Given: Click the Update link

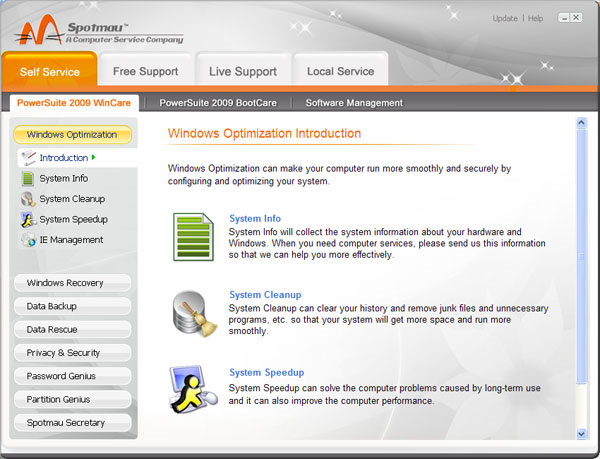Looking at the screenshot, I should coord(505,18).
